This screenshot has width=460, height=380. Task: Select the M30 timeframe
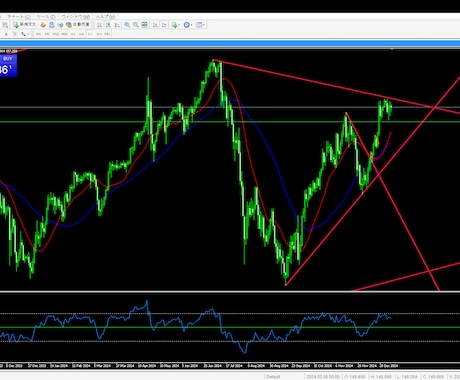64,34
